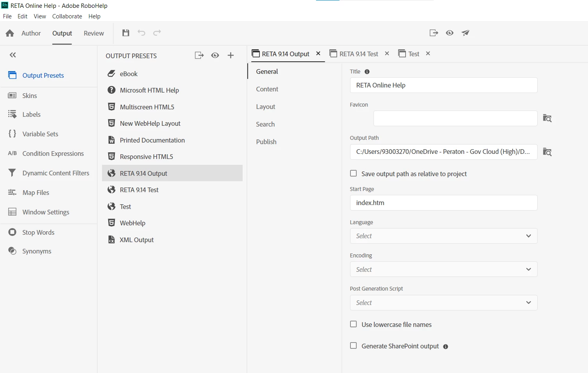Screen dimensions: 588x373
Task: Switch to the Review tab
Action: [94, 33]
